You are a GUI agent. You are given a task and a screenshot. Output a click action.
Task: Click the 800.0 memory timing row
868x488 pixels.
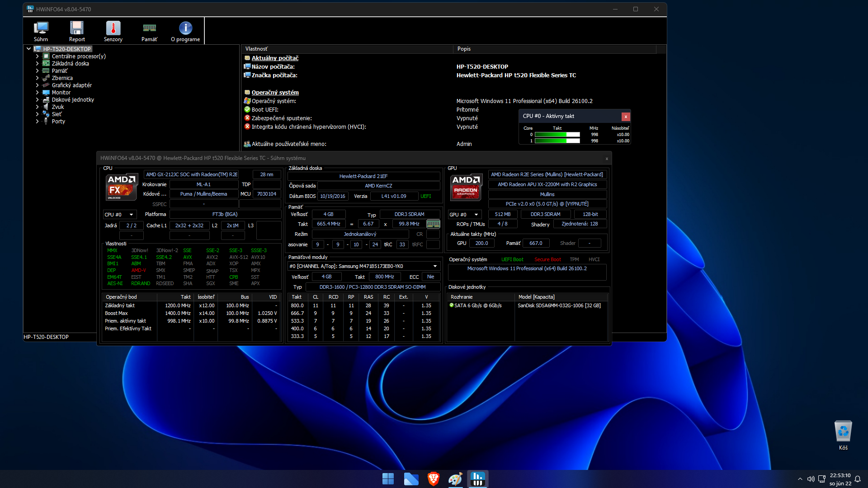tap(363, 305)
